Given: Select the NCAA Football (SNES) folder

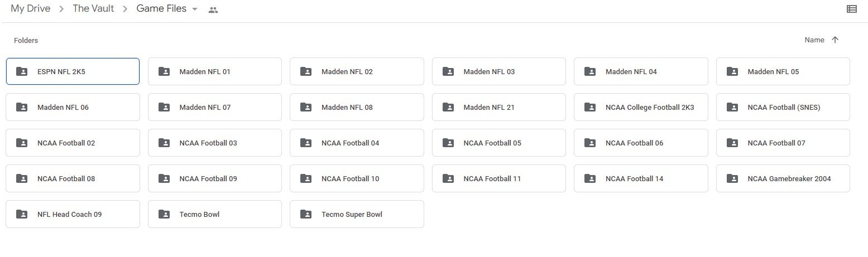Looking at the screenshot, I should pyautogui.click(x=783, y=107).
